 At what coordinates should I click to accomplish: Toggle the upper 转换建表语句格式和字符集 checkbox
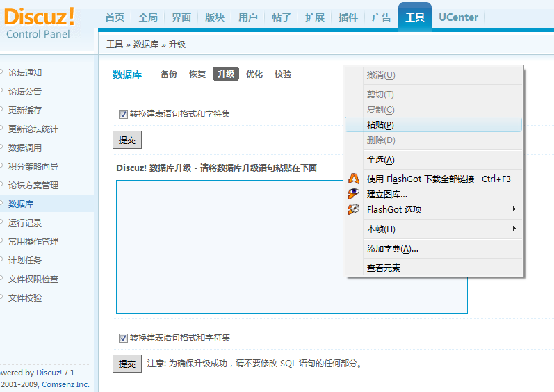click(x=123, y=114)
